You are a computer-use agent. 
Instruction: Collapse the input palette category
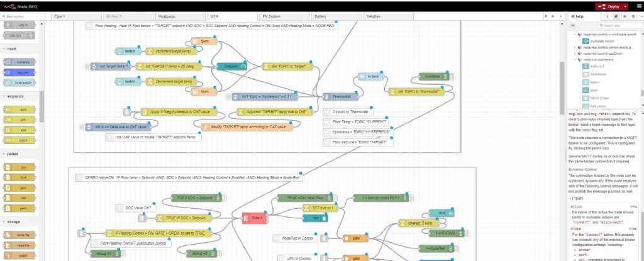[x=4, y=48]
